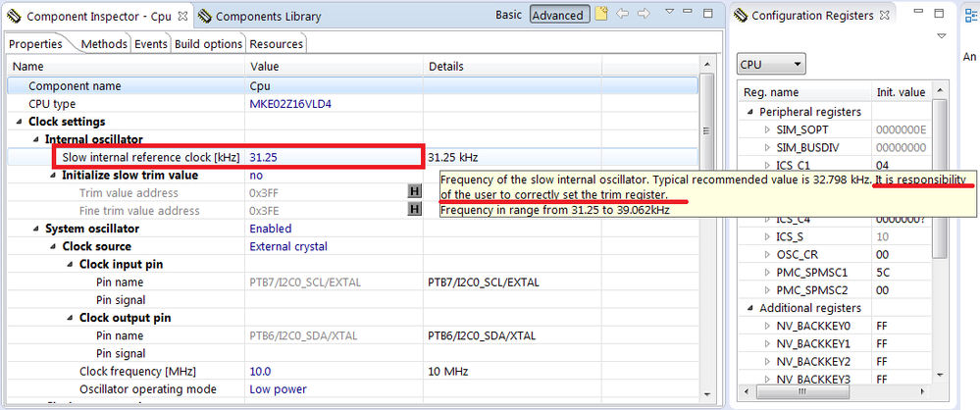Click H icon on Fine trim value address row
The image size is (980, 410).
pos(414,210)
